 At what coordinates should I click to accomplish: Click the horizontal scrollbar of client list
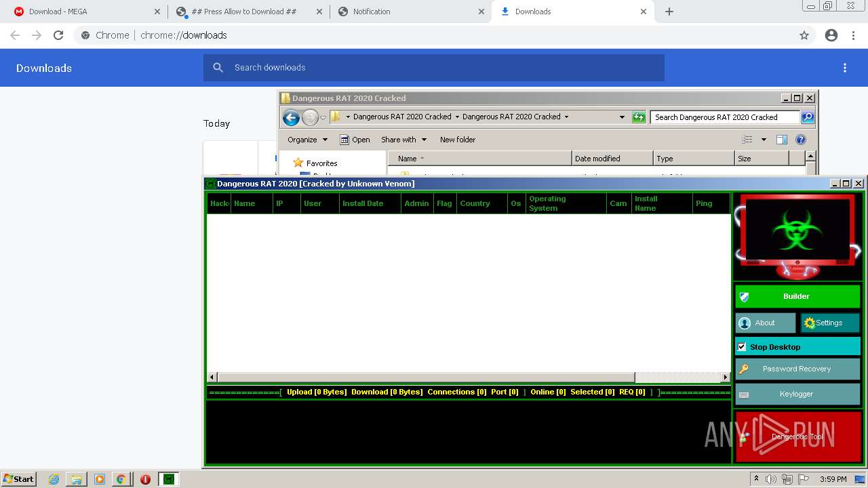pos(426,377)
